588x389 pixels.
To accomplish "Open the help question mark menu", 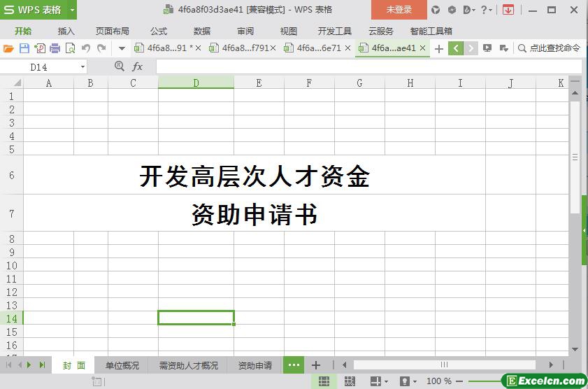I will (x=486, y=10).
